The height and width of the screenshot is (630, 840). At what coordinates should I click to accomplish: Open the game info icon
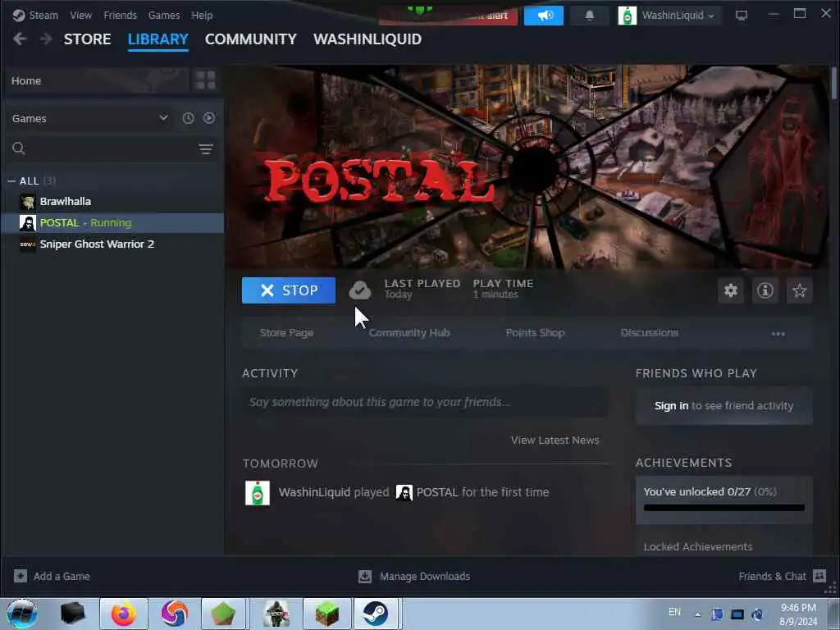click(x=765, y=290)
